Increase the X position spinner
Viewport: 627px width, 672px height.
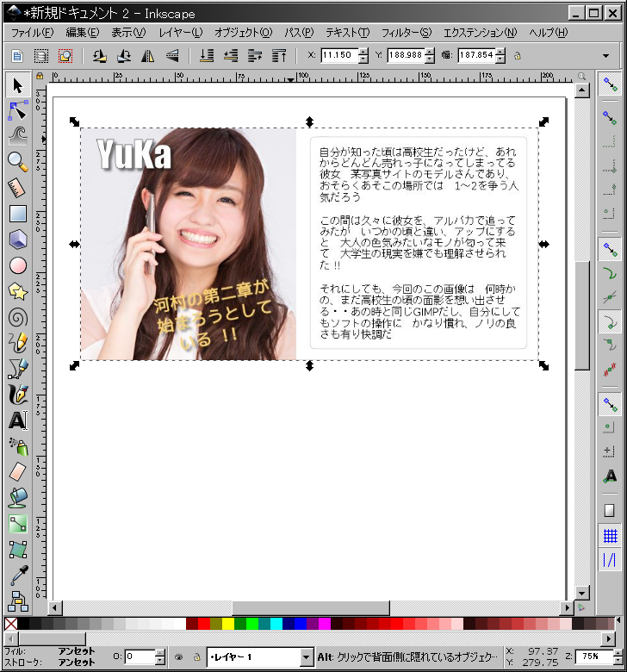pos(363,52)
